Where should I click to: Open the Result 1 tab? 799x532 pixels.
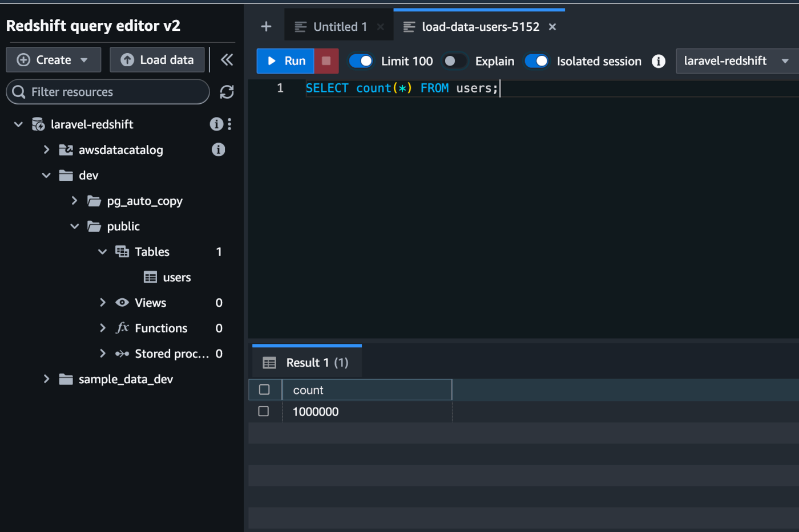307,362
